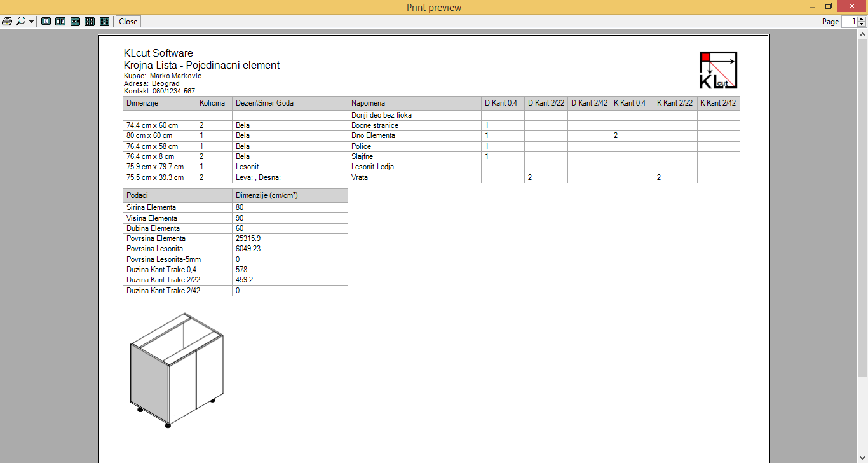868x463 pixels.
Task: Switch to three pages view
Action: pyautogui.click(x=75, y=22)
